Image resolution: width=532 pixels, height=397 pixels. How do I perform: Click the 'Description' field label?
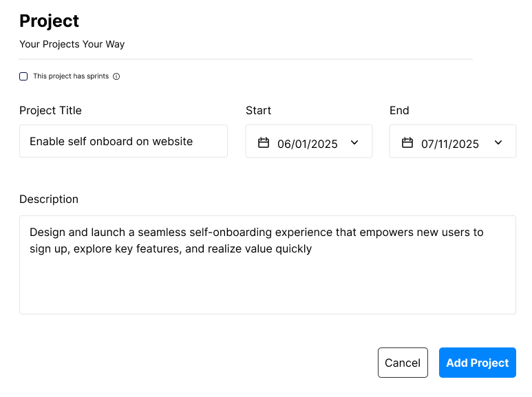pyautogui.click(x=49, y=199)
